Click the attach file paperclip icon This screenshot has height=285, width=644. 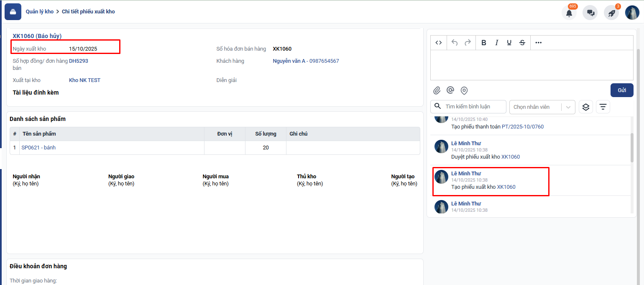(437, 90)
